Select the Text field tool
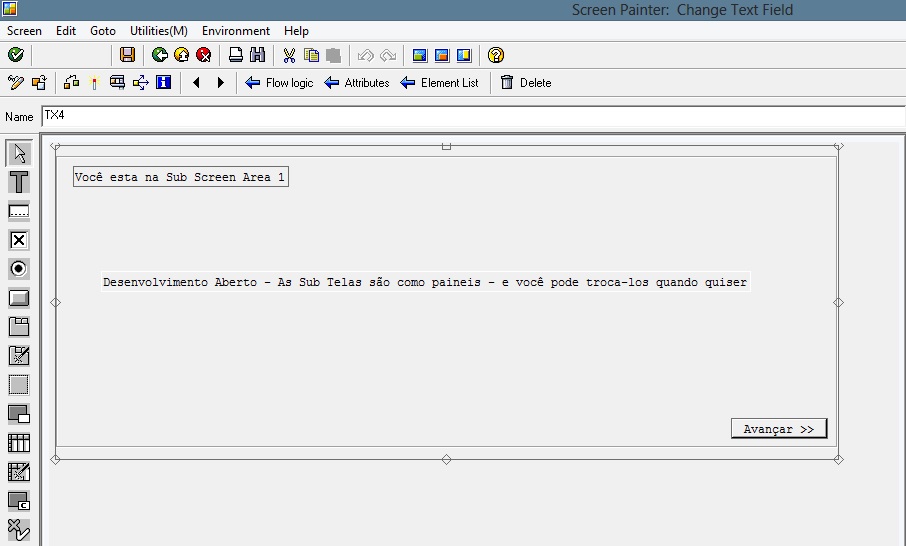This screenshot has height=546, width=906. 19,182
